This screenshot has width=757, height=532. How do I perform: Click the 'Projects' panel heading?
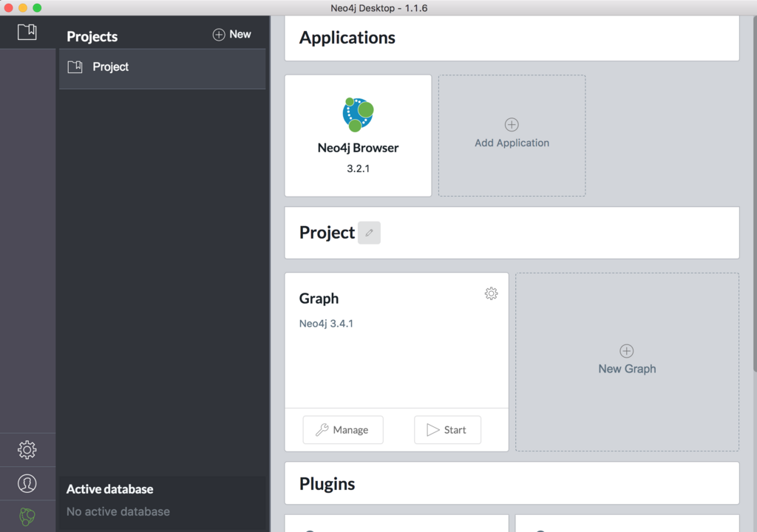coord(92,37)
